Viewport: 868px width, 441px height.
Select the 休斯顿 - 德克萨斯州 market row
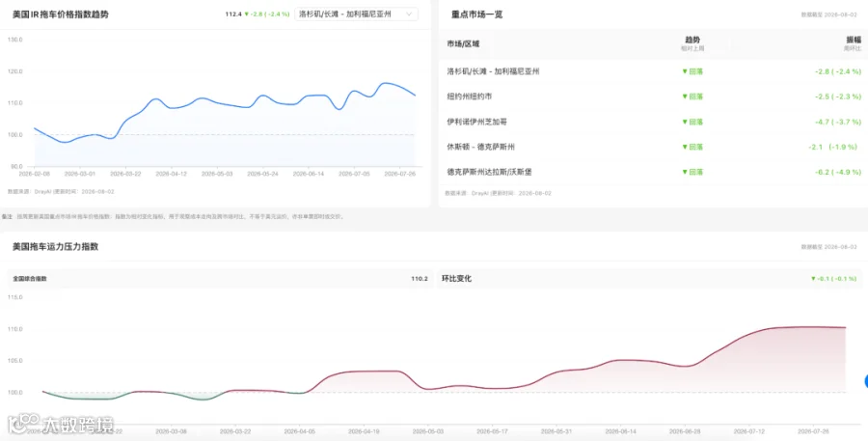click(653, 147)
